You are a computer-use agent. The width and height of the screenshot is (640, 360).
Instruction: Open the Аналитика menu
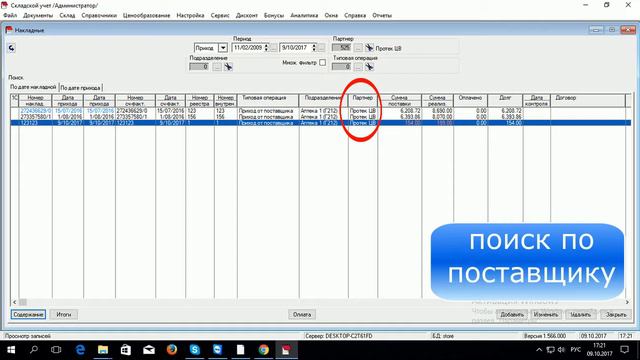pos(304,15)
